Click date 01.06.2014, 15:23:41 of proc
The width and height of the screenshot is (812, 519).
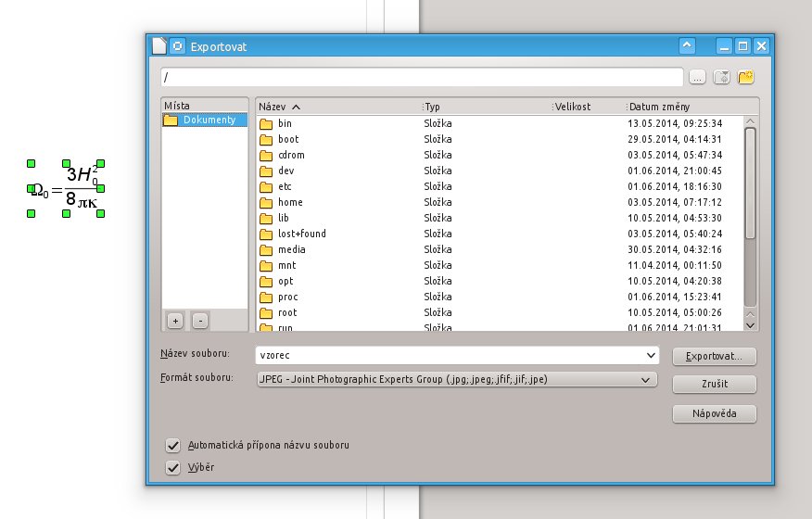(675, 297)
